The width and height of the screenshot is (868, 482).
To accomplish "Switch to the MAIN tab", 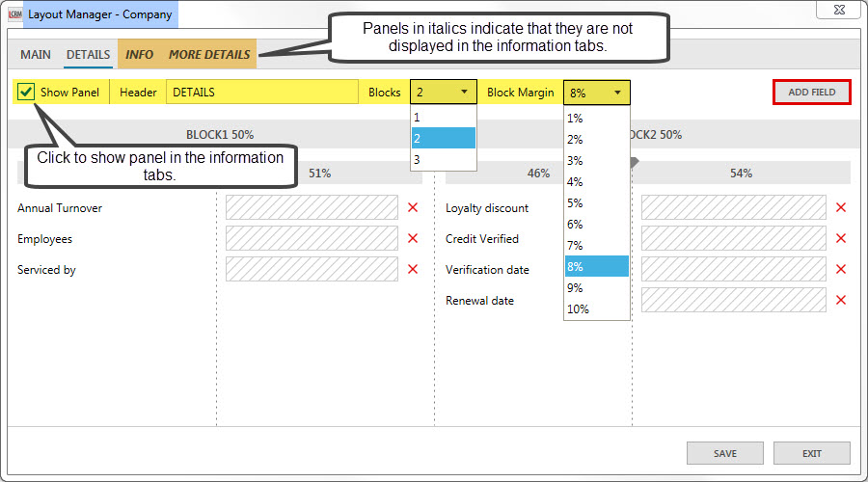I will tap(36, 55).
